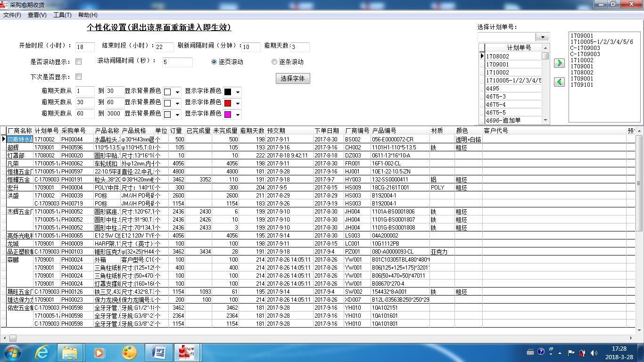The image size is (644, 362).
Task: Open background color dropdown for days 30 to 60
Action: point(177,103)
